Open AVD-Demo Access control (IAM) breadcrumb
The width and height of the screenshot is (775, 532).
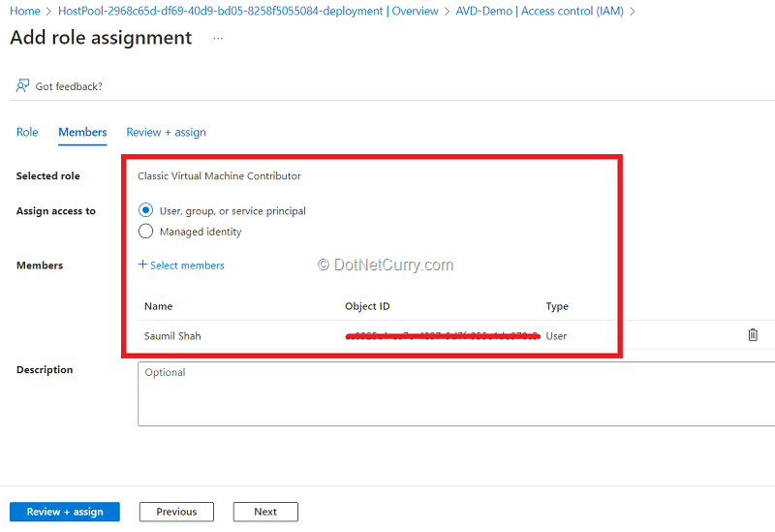click(540, 11)
